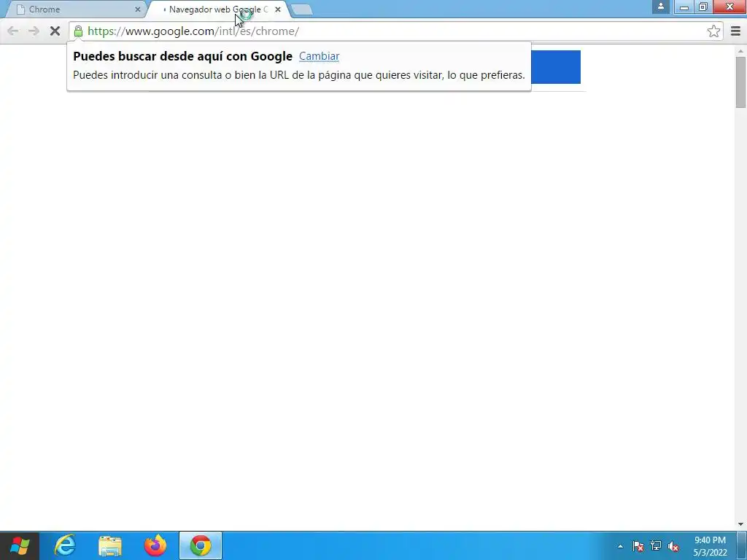This screenshot has width=747, height=560.
Task: Click the blue button on the page
Action: click(x=555, y=66)
